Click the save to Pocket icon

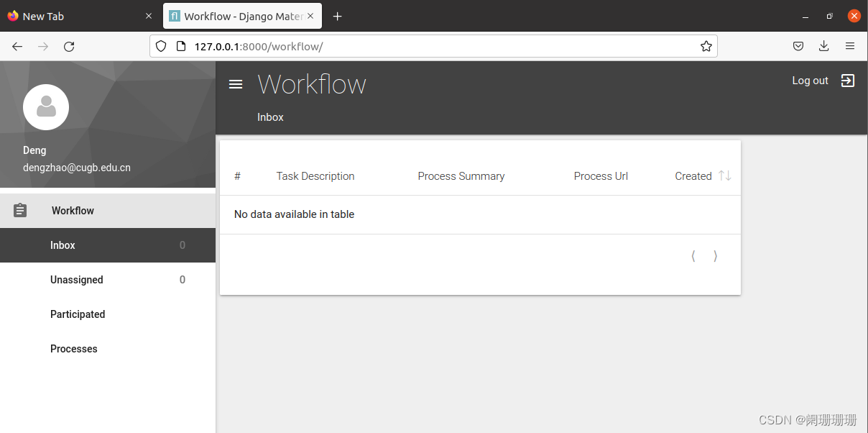(x=798, y=45)
